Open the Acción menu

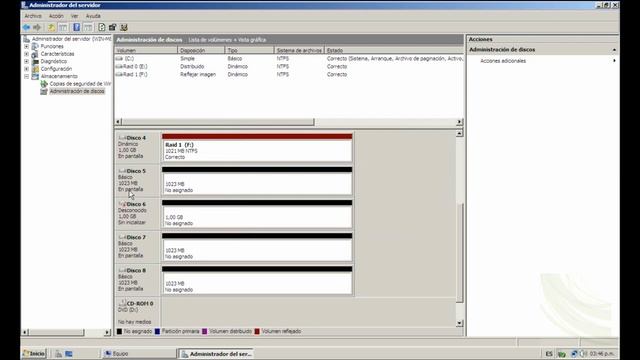(56, 16)
